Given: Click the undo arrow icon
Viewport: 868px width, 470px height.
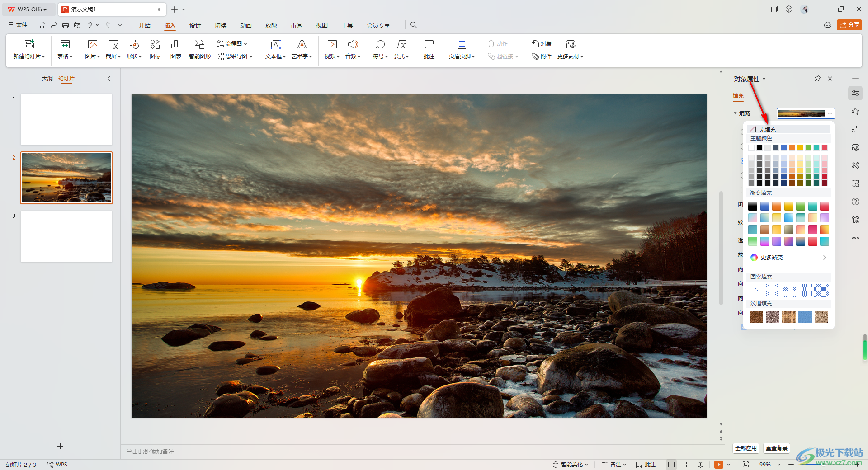Looking at the screenshot, I should tap(90, 25).
